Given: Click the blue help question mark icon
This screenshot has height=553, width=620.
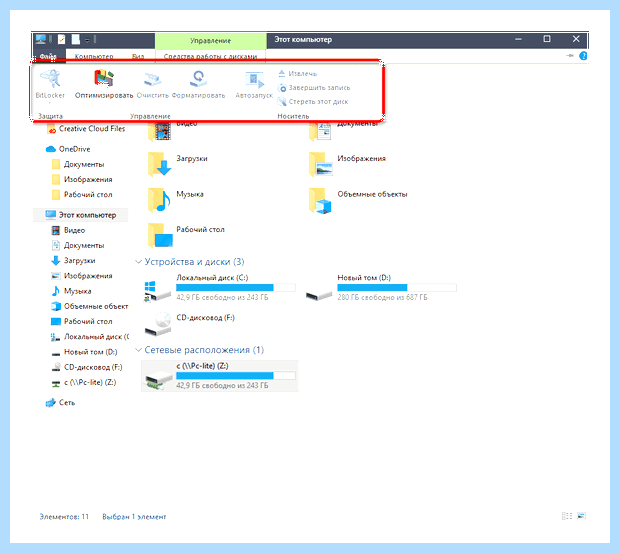Looking at the screenshot, I should 583,56.
